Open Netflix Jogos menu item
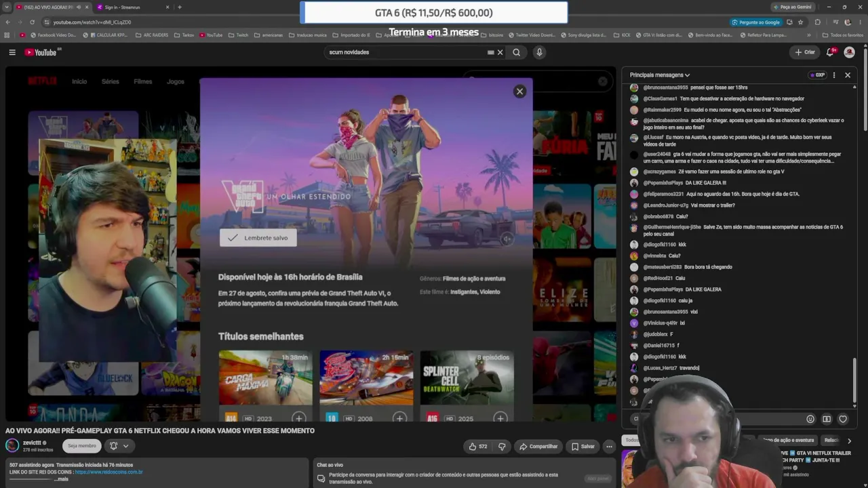 176,81
